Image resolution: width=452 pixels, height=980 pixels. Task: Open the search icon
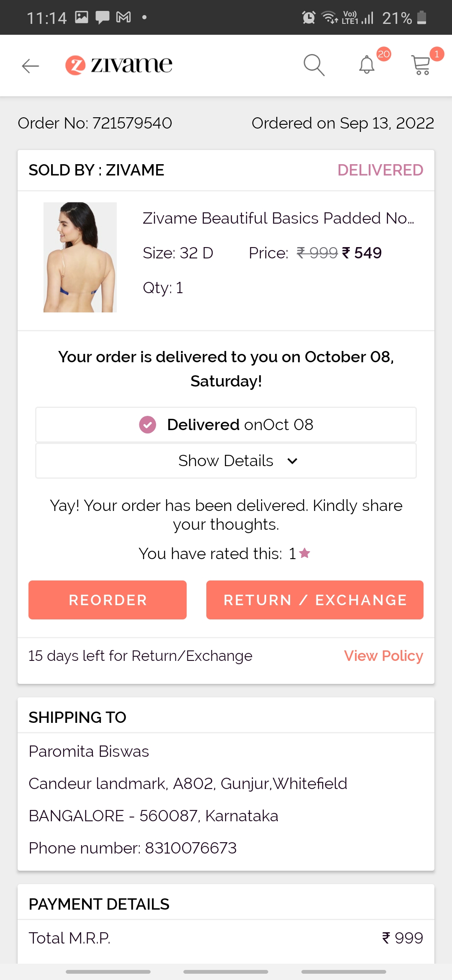[314, 65]
